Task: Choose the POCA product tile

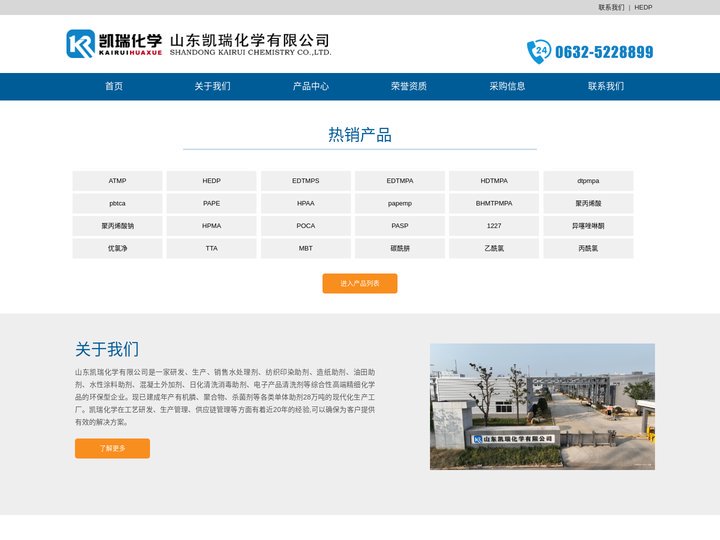Action: click(x=306, y=226)
